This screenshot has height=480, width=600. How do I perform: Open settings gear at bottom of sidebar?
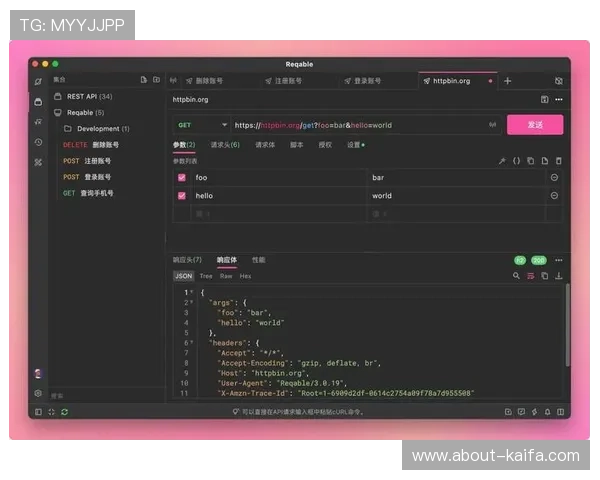38,393
